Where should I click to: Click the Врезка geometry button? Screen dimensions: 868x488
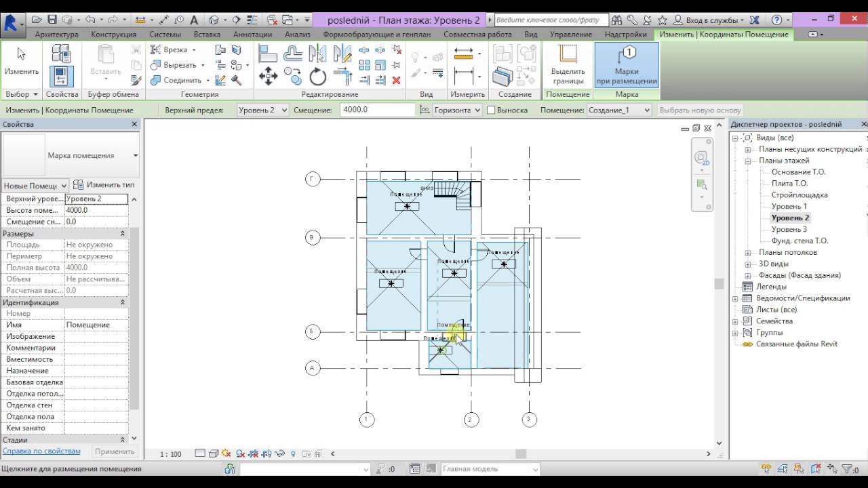click(174, 50)
